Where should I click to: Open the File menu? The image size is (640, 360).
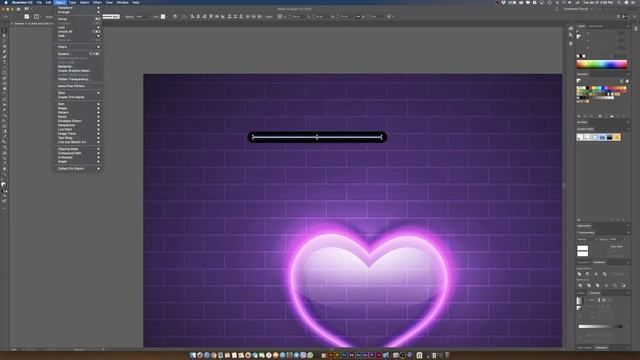point(39,2)
